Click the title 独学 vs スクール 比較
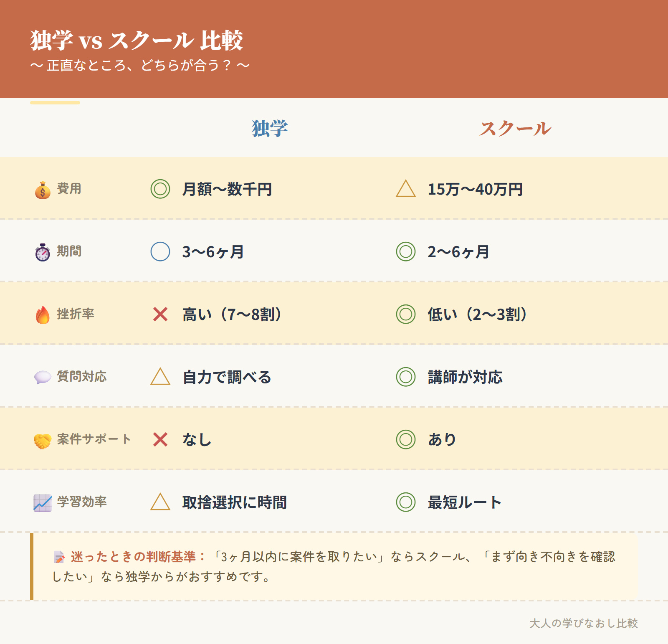Viewport: 668px width, 644px height. (x=137, y=41)
